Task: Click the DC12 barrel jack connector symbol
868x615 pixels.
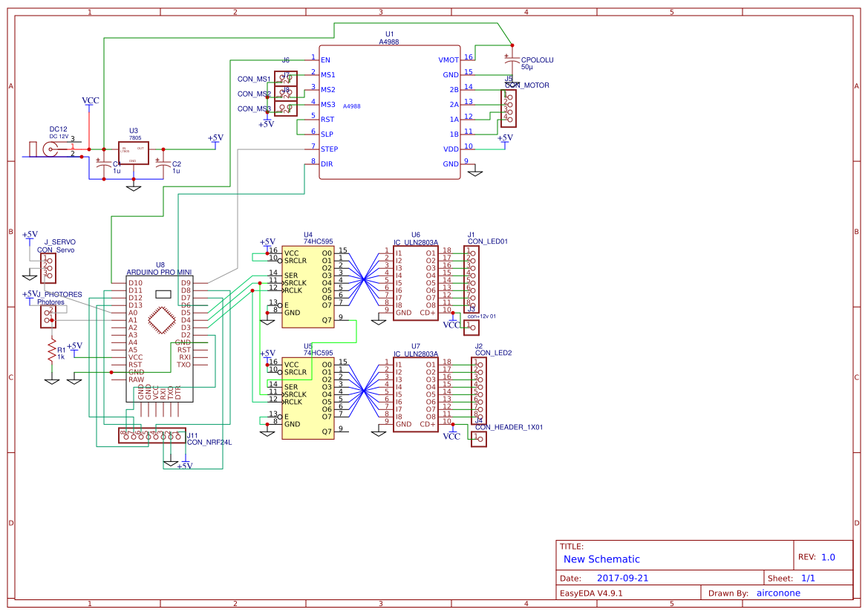Action: (x=50, y=149)
